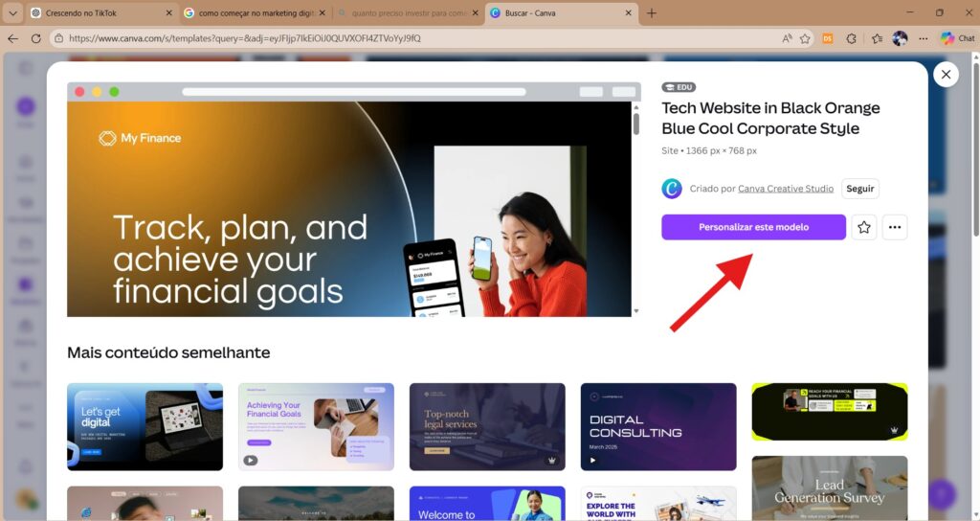This screenshot has width=980, height=521.
Task: Play the Digital Consulting video preview
Action: [592, 461]
